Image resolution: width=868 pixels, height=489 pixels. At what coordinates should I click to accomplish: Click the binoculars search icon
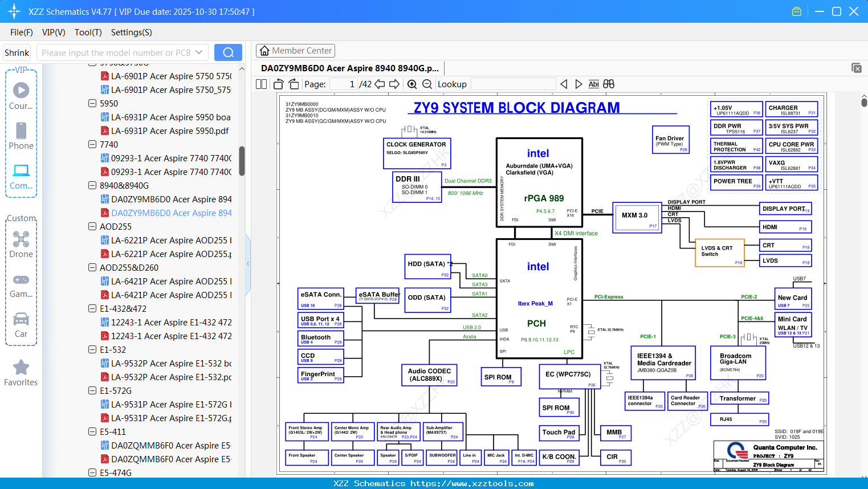[609, 84]
